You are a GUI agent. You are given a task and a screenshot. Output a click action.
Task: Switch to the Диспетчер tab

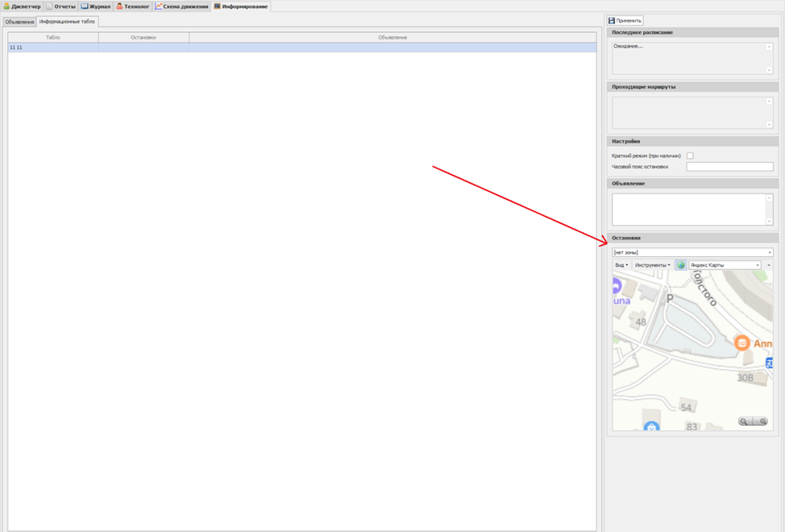(22, 6)
